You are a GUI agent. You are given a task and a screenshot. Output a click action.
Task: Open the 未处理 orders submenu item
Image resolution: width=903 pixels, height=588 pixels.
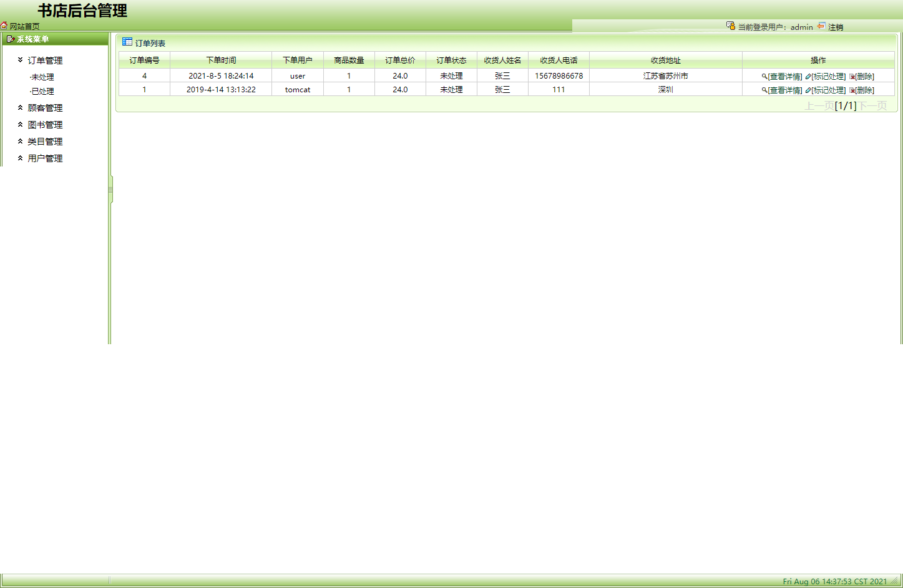pyautogui.click(x=42, y=77)
